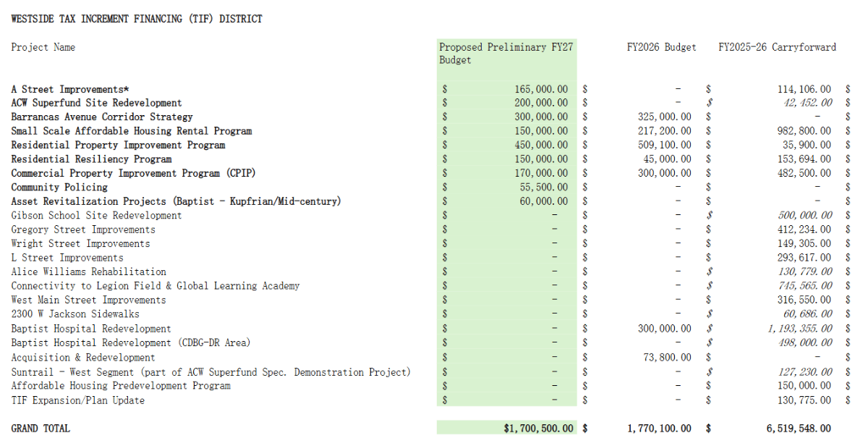Image resolution: width=868 pixels, height=446 pixels.
Task: Select Gibson School Site Redevelopment carryforward 500,000.00
Action: point(804,215)
